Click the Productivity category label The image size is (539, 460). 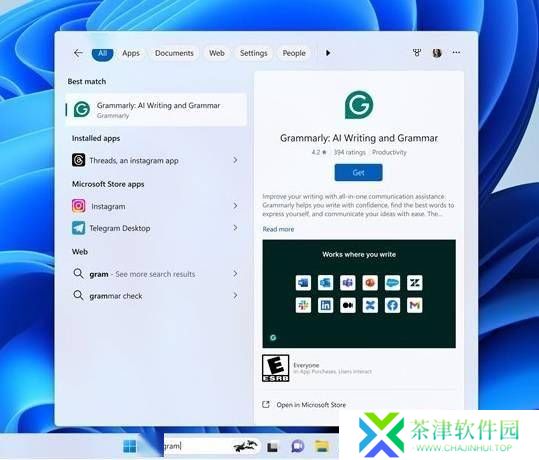point(389,152)
